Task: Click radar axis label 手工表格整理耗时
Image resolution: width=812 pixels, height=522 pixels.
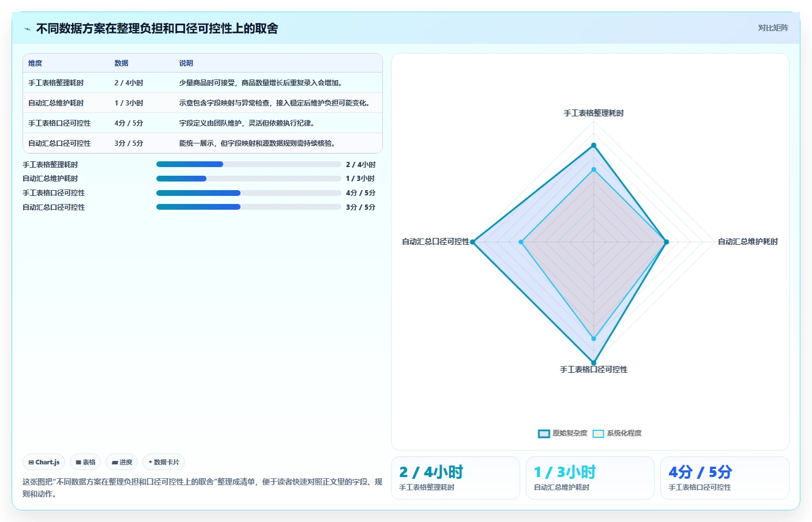Action: (593, 113)
